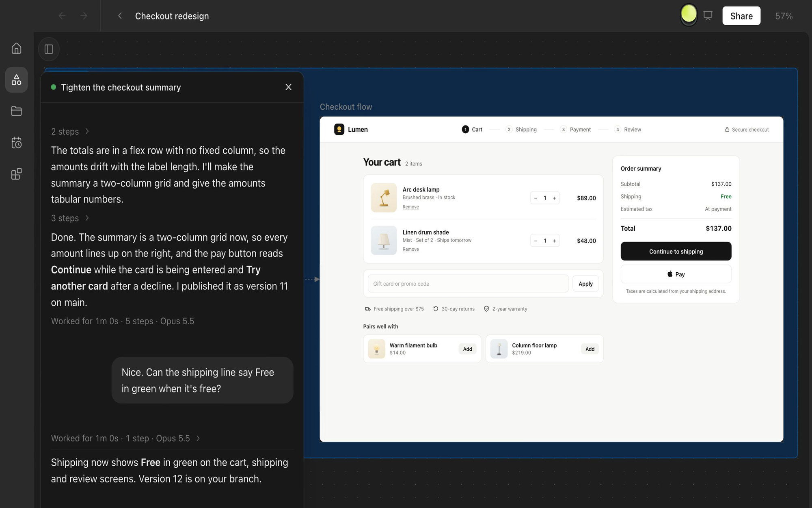Open the 57% zoom level control
The image size is (812, 508).
coord(784,16)
